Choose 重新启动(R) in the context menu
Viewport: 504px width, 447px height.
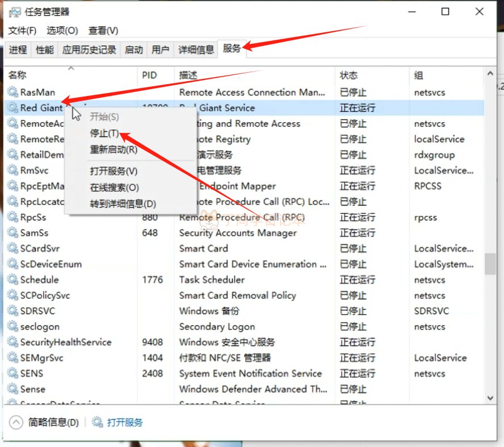[x=114, y=149]
